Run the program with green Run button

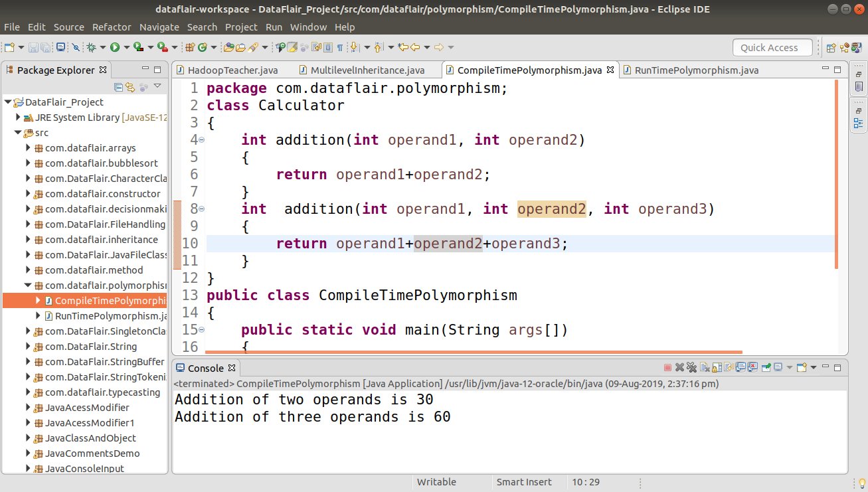(114, 47)
